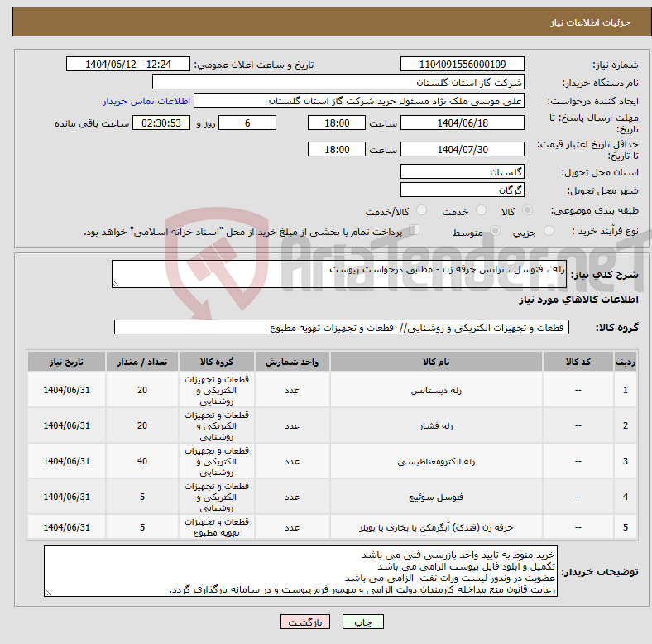This screenshot has width=652, height=644.
Task: Click the requester field علی موسی ملک نژاد
Action: 359,101
